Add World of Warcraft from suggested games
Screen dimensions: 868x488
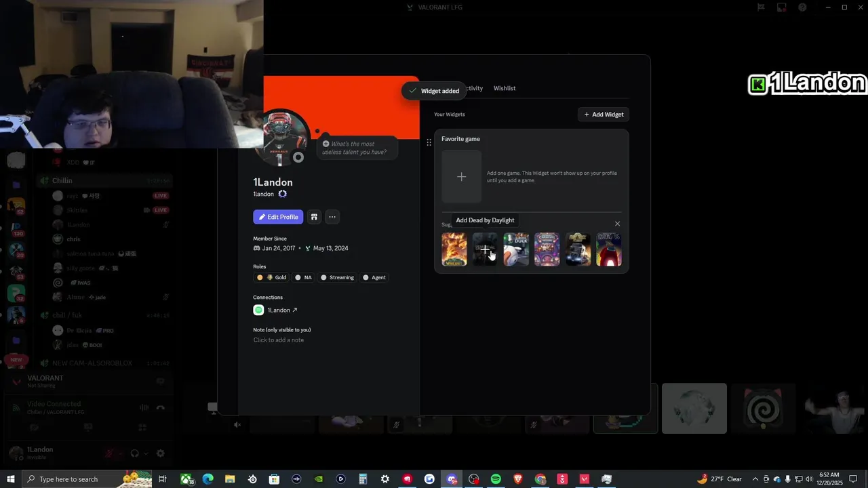(x=454, y=249)
